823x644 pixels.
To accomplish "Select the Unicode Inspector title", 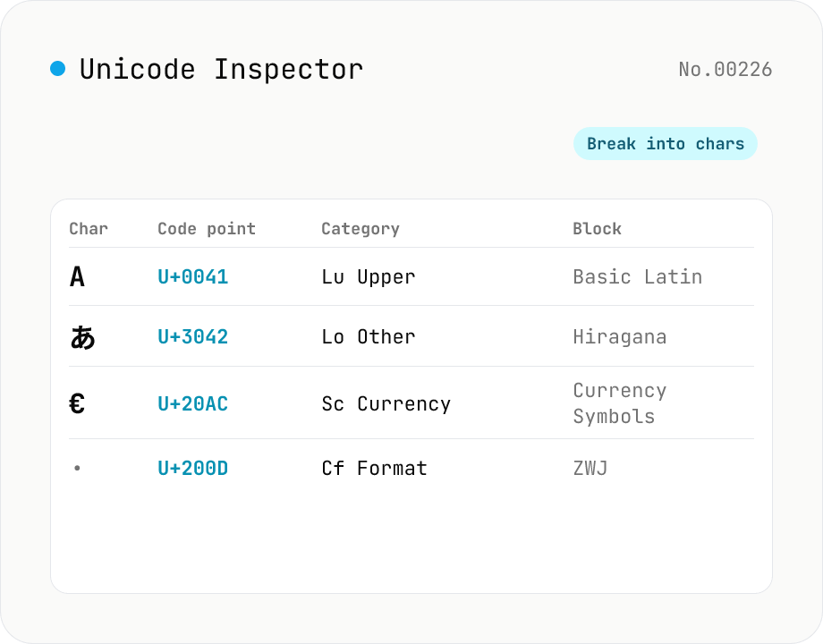I will (x=221, y=69).
